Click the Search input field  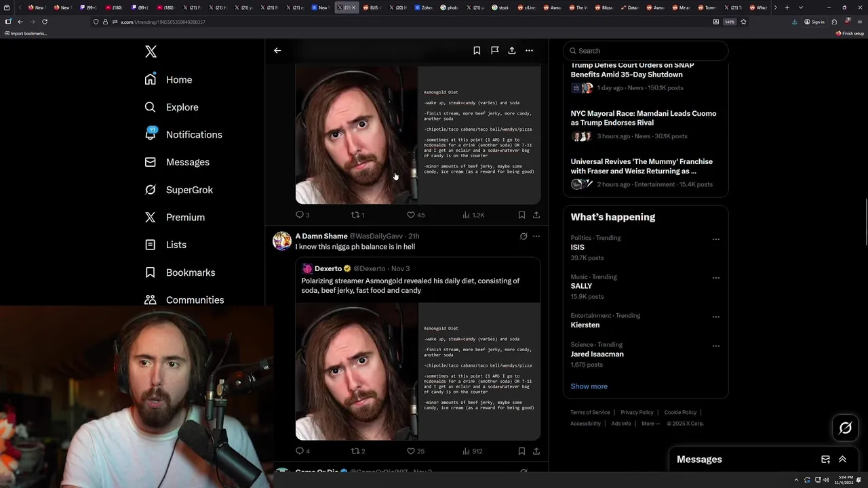point(646,51)
